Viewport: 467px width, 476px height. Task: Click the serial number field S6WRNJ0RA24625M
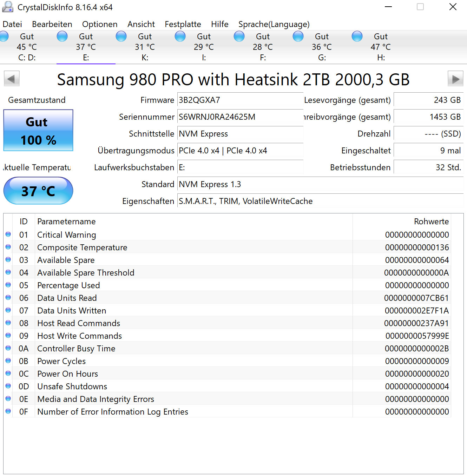[x=240, y=117]
